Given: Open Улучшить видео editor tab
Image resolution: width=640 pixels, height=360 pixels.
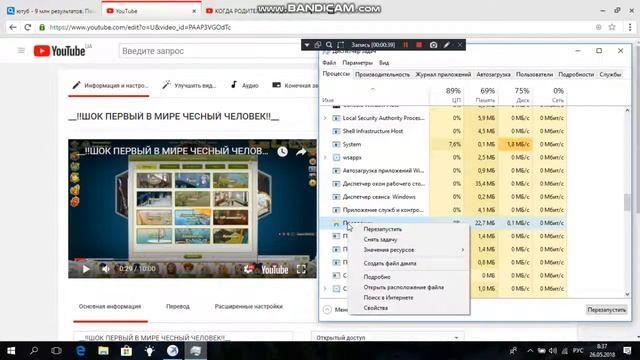Looking at the screenshot, I should pyautogui.click(x=189, y=85).
